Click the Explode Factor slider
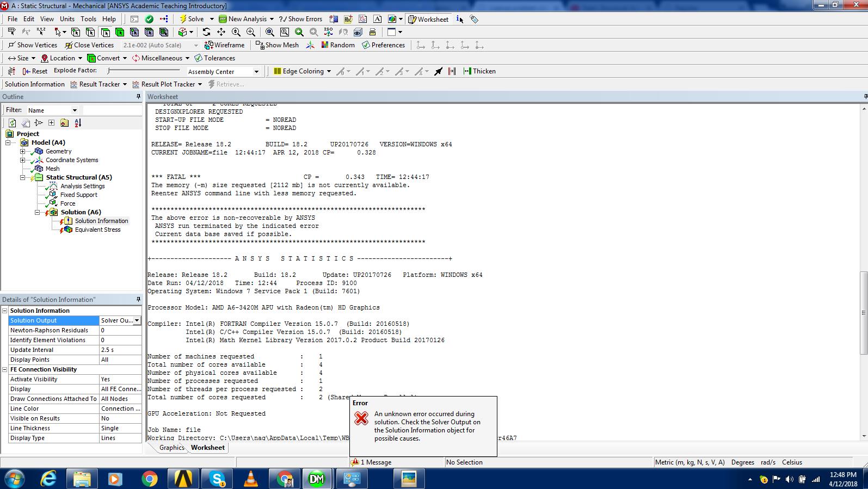 click(144, 71)
